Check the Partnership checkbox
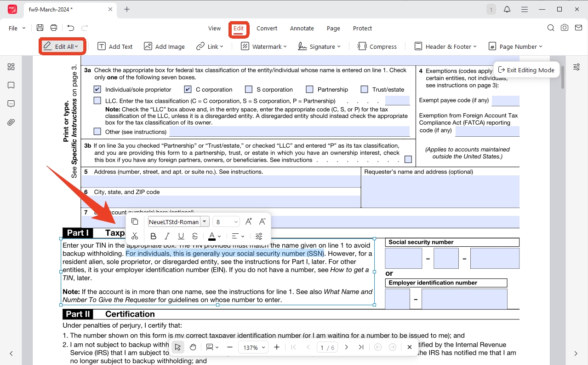Screen dimensions: 588x365 tap(310, 89)
